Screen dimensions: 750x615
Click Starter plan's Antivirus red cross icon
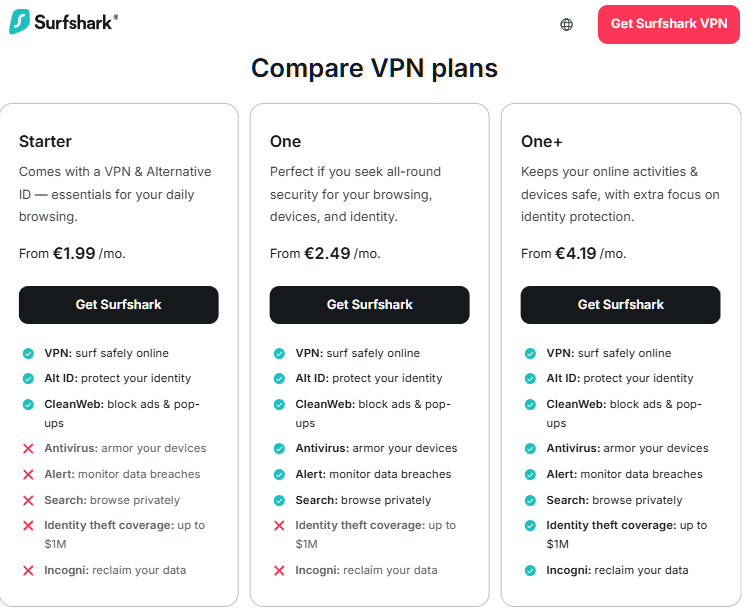(27, 449)
